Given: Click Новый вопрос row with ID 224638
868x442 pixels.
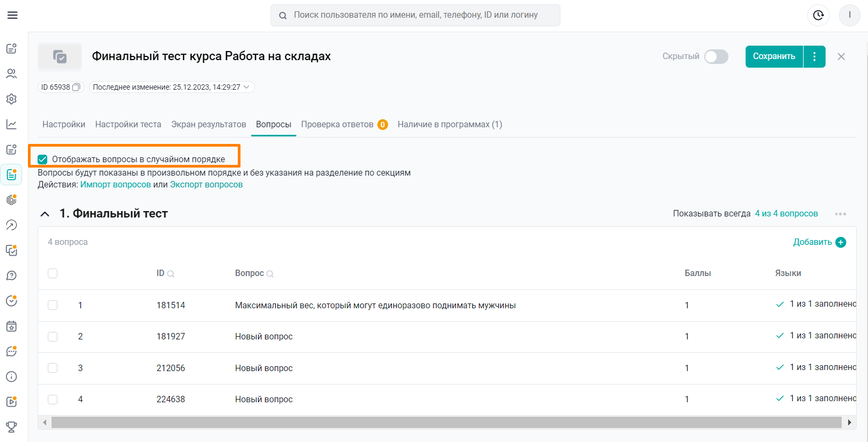Looking at the screenshot, I should point(264,400).
